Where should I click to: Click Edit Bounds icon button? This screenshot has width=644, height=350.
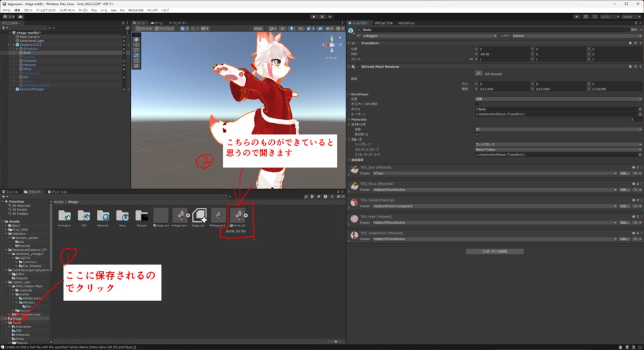point(479,74)
